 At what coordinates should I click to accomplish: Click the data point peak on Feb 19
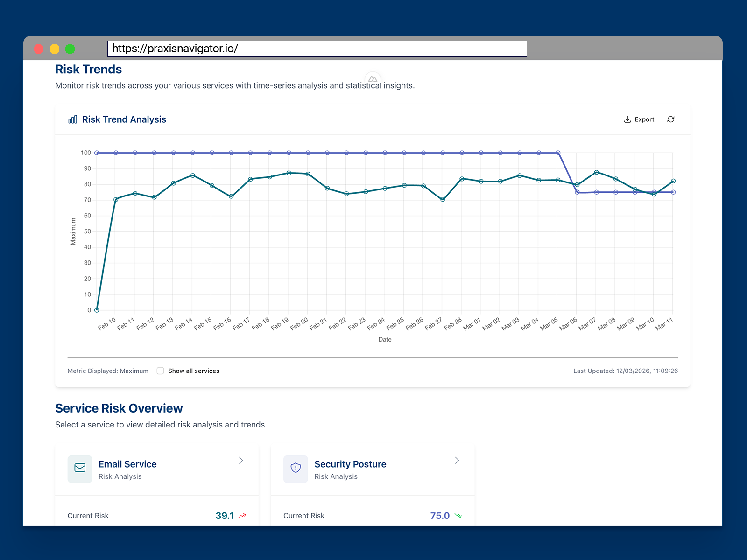tap(289, 173)
